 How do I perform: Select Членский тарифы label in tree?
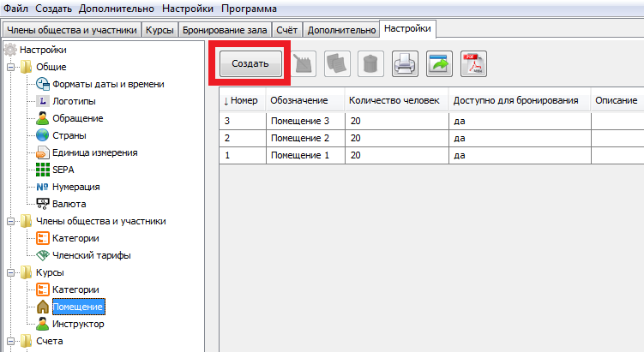pos(92,255)
